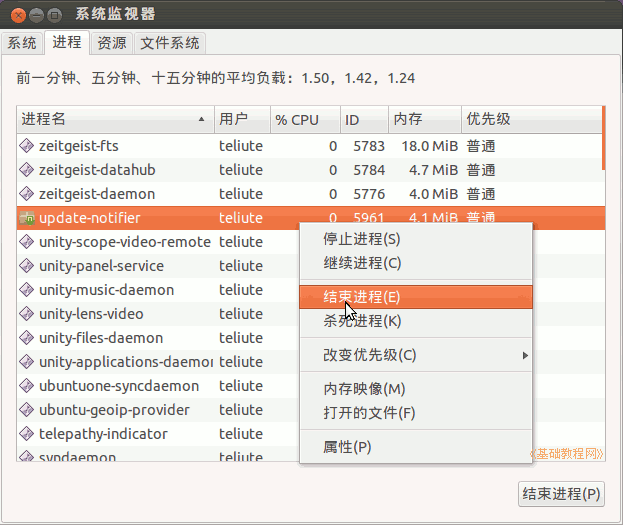This screenshot has height=525, width=623.
Task: Click the update-notifier process icon
Action: coord(27,218)
